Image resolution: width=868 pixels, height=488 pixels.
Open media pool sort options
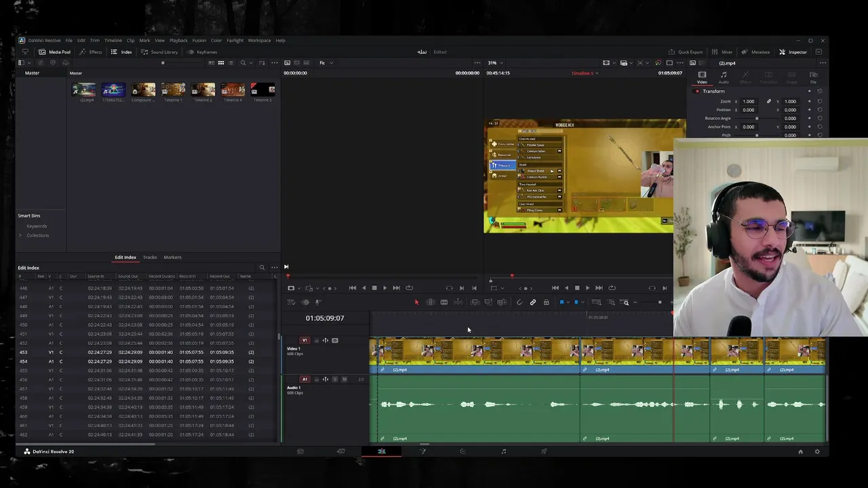[x=261, y=63]
